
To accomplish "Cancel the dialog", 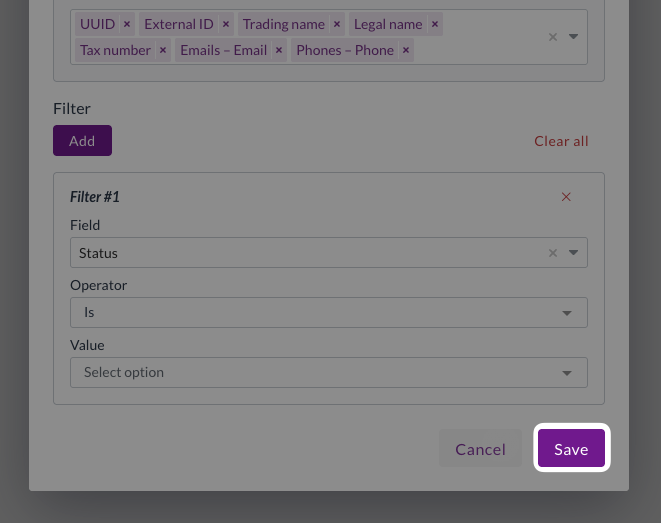I will click(x=480, y=449).
